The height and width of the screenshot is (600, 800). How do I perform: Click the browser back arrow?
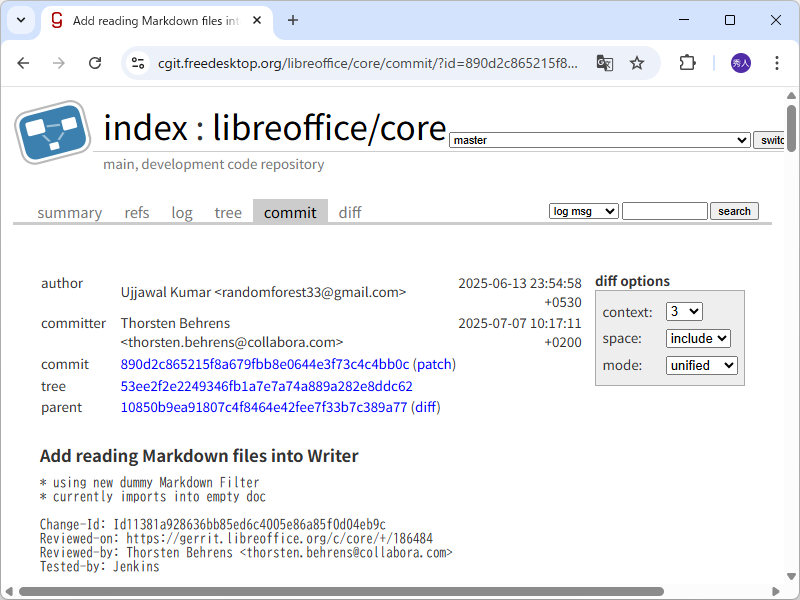click(23, 62)
